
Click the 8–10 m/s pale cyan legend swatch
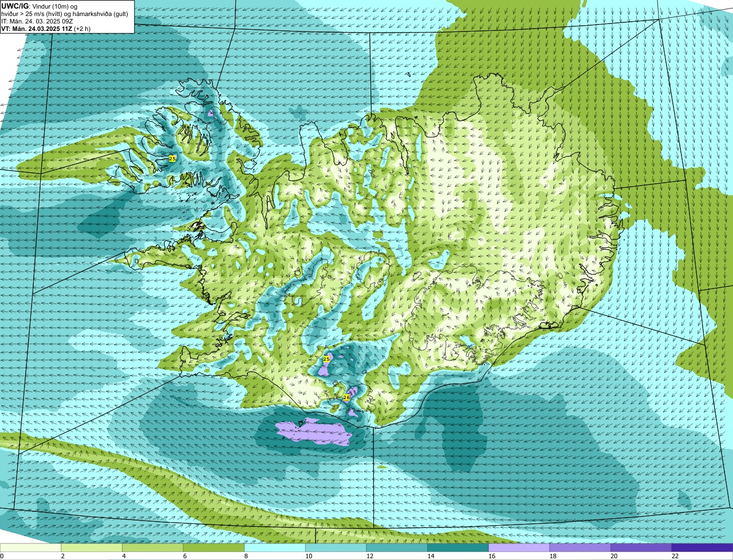click(275, 547)
